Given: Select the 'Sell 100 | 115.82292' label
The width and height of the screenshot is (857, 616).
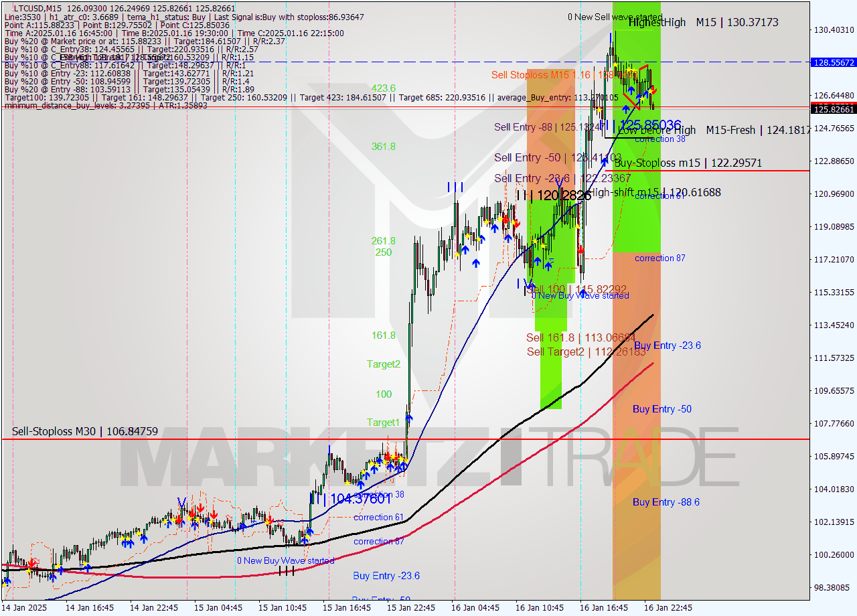Looking at the screenshot, I should (576, 290).
